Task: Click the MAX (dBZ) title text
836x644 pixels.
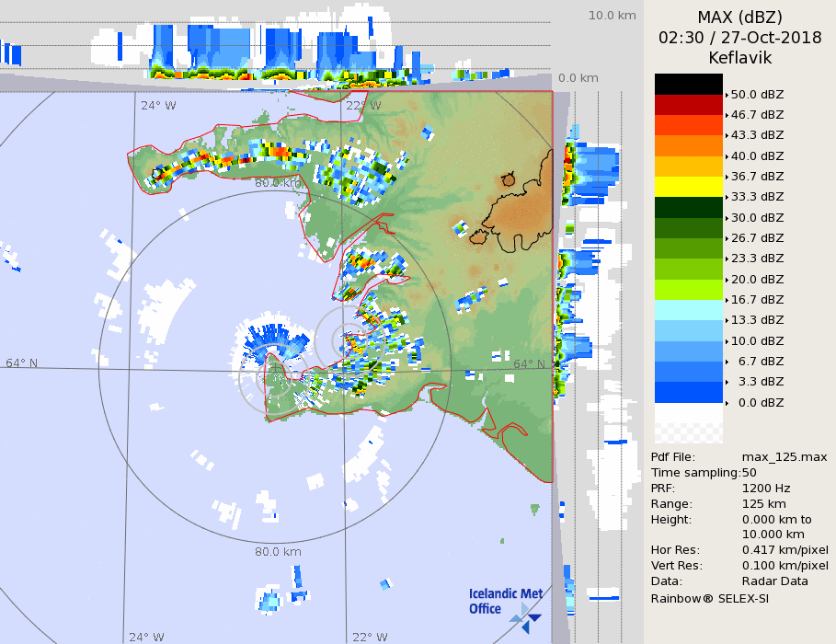Action: point(739,17)
